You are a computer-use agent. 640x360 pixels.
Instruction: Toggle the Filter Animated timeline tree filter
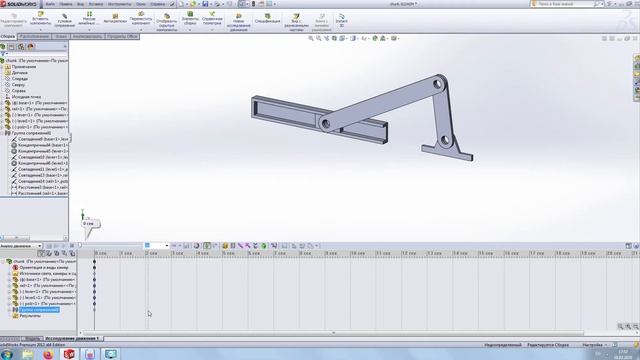(49, 253)
